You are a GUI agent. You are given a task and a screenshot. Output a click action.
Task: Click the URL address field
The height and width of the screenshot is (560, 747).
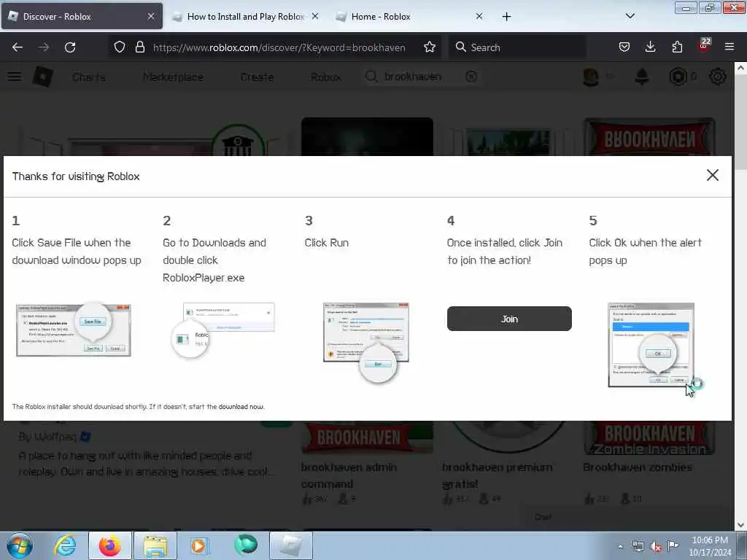pos(279,47)
